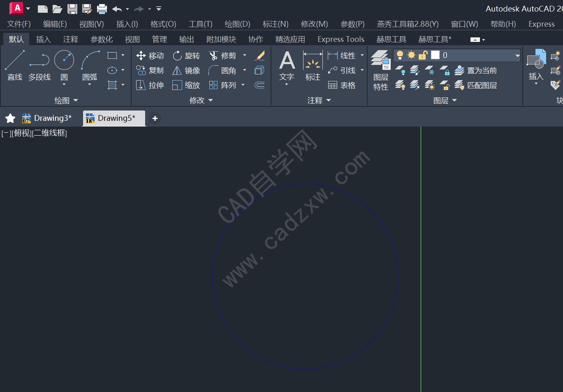Image resolution: width=563 pixels, height=392 pixels.
Task: Click 匹配图层 match layer button
Action: pos(476,85)
